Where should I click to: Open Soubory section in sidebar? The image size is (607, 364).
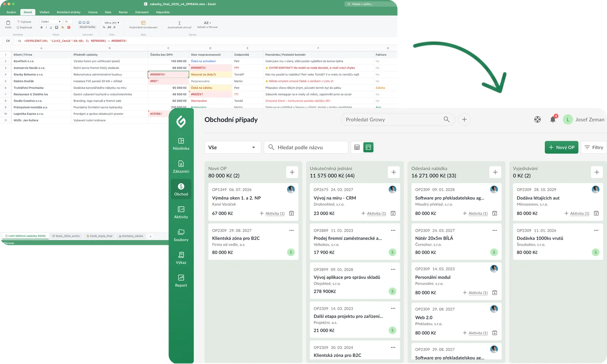(181, 235)
